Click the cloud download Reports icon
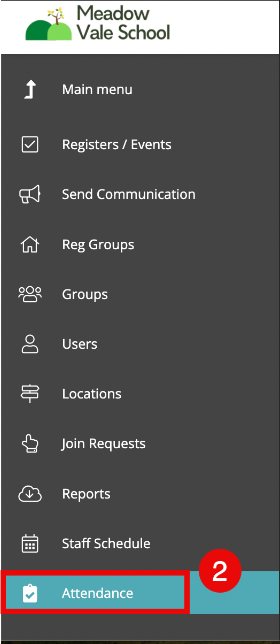280x644 pixels. tap(30, 494)
